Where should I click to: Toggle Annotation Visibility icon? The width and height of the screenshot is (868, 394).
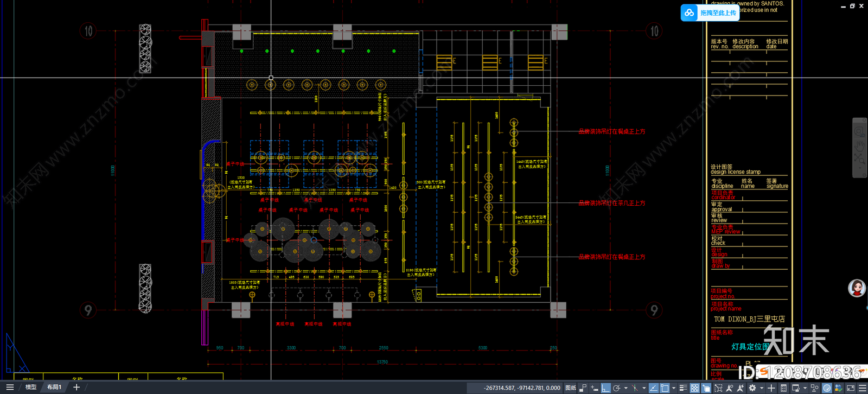(729, 388)
